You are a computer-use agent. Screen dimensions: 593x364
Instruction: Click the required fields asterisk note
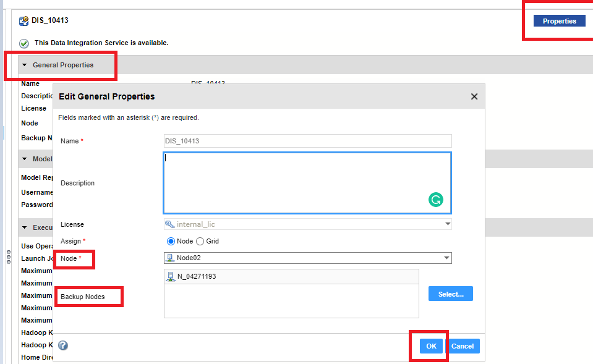[x=129, y=117]
